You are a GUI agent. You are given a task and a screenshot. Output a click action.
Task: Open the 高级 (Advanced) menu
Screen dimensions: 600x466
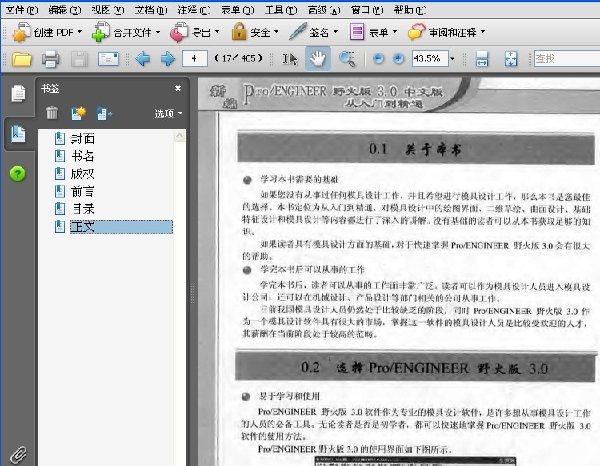(x=324, y=10)
